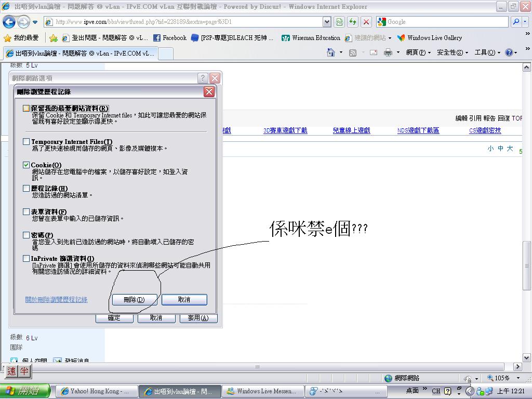532x399 pixels.
Task: Open the Wiseman Education favorite
Action: coord(311,38)
